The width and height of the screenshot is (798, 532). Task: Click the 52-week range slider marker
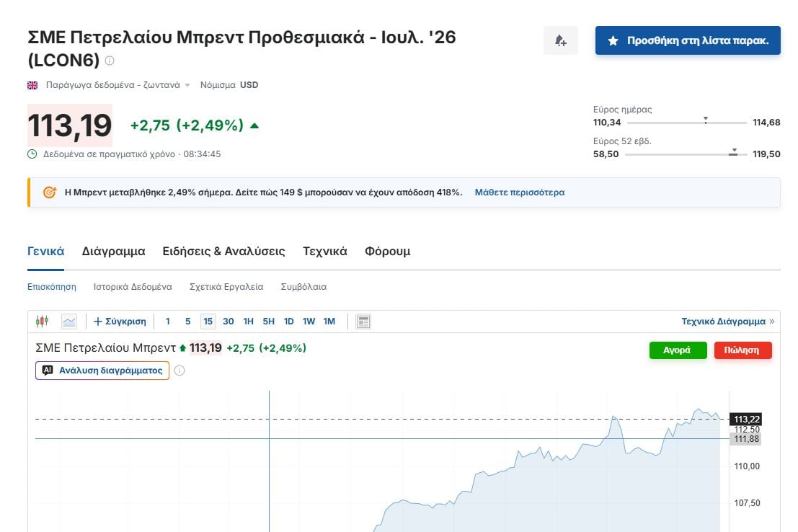(x=732, y=152)
